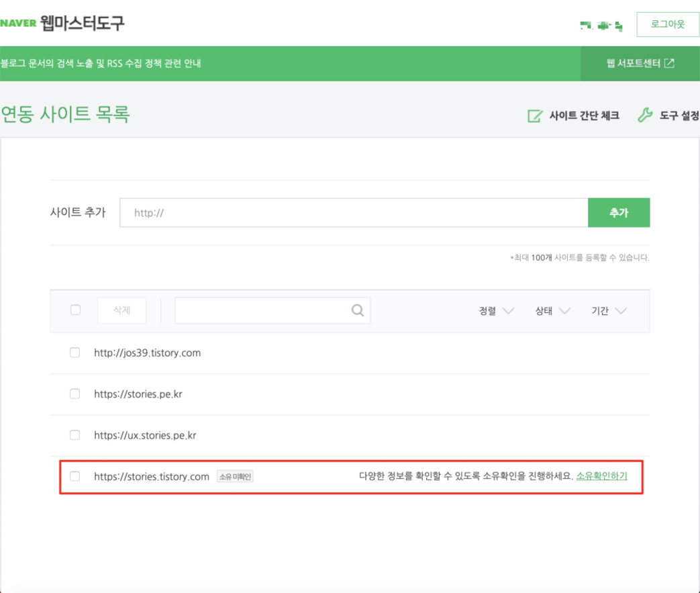Click the 로그아웃 button
This screenshot has height=593, width=700.
[x=667, y=24]
